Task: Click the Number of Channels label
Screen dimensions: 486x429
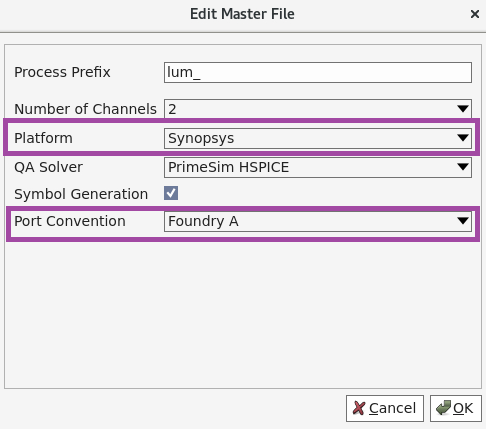Action: click(x=85, y=109)
